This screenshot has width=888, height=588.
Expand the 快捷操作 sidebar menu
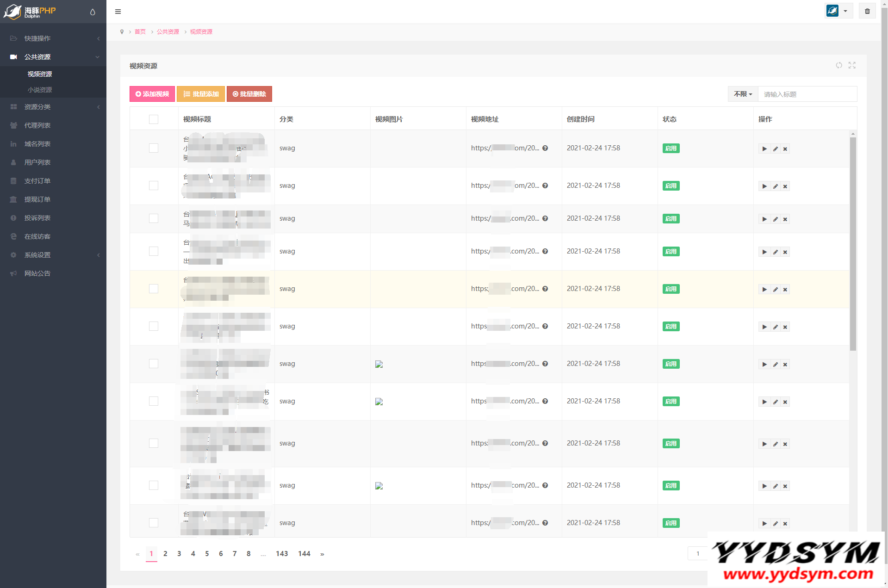[53, 38]
